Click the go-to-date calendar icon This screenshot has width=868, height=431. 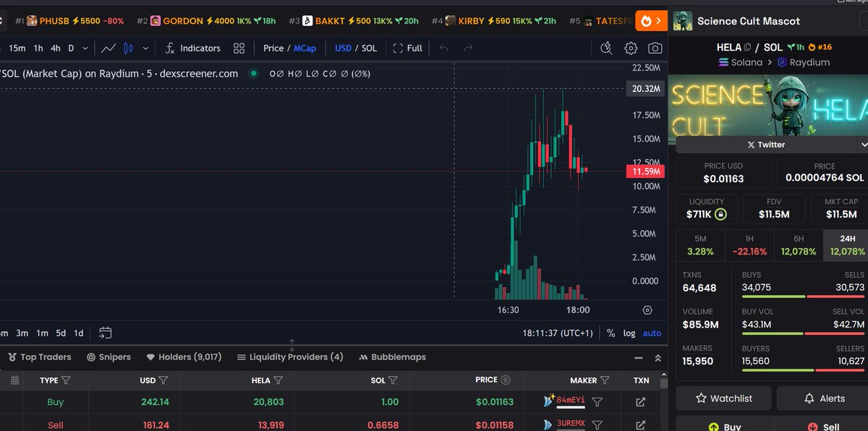pyautogui.click(x=106, y=333)
